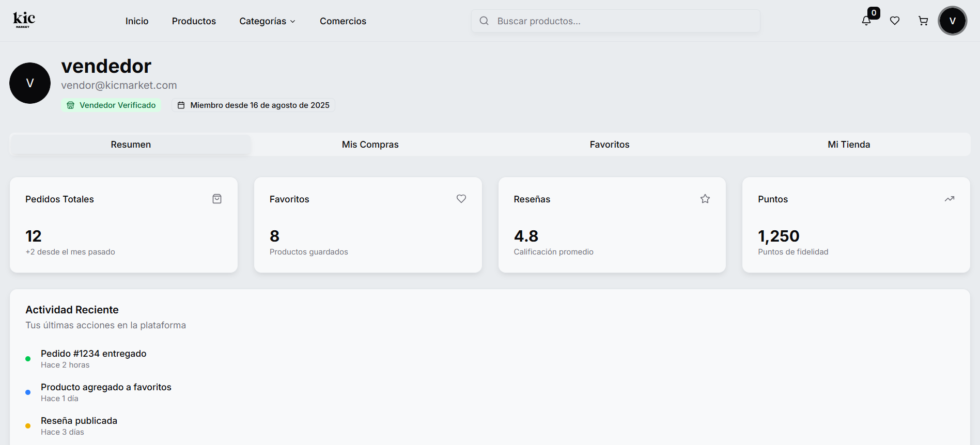This screenshot has width=980, height=445.
Task: Click the 'Productos guardados' caption
Action: (x=309, y=252)
